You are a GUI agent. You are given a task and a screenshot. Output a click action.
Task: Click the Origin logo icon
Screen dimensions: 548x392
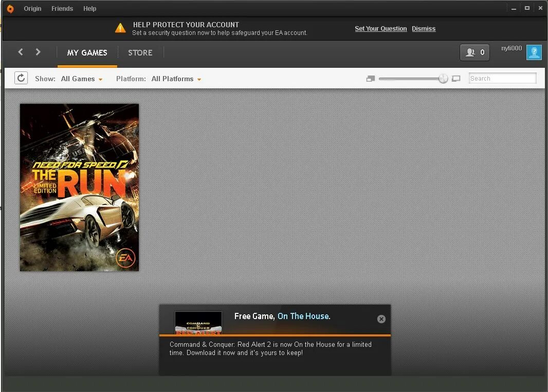[10, 9]
